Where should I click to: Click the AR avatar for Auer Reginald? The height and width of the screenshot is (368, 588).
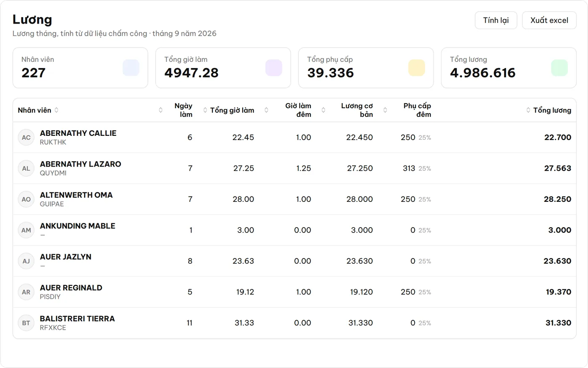coord(26,292)
